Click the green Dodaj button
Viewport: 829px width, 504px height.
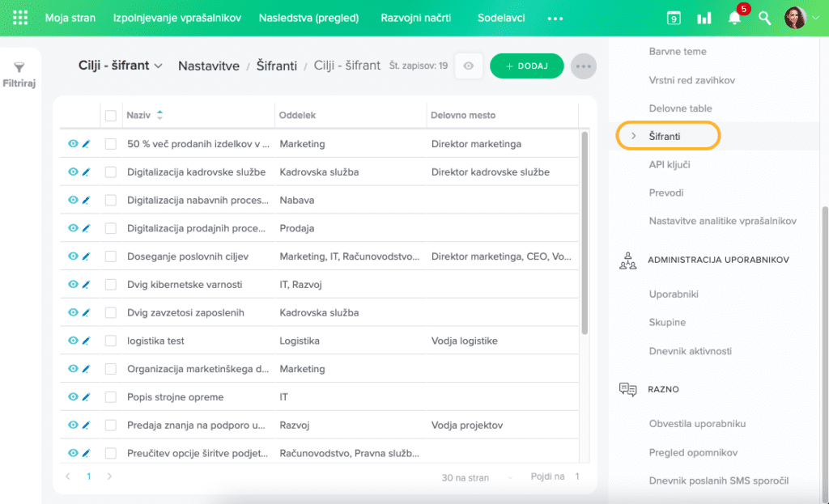click(x=526, y=66)
